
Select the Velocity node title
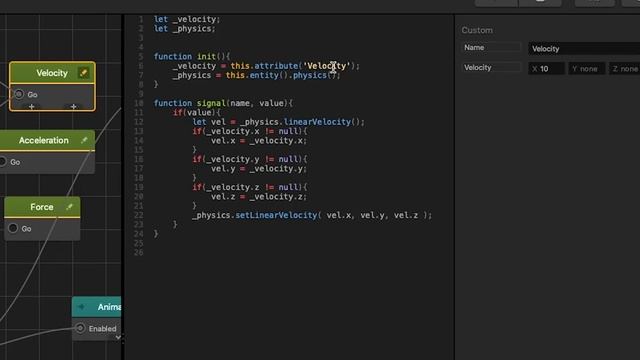(x=52, y=73)
